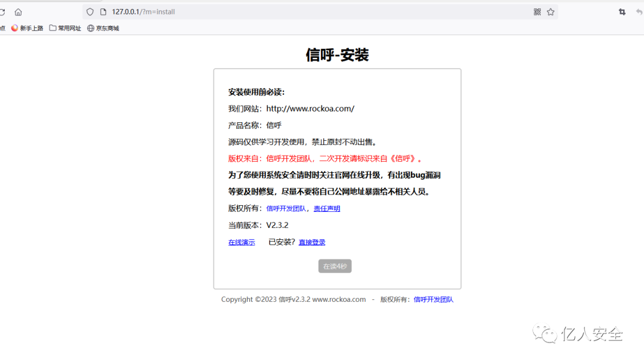This screenshot has height=362, width=644.
Task: Click the footer Copyright ©2023 text
Action: tap(293, 299)
